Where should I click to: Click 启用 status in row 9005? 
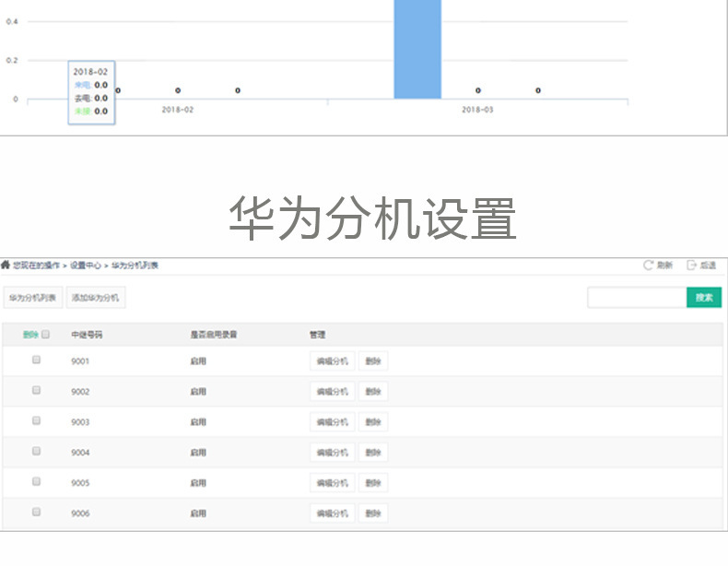198,483
